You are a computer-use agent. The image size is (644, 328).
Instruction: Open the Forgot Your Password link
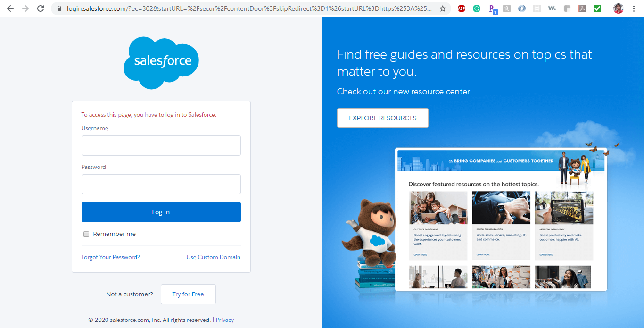pos(111,257)
